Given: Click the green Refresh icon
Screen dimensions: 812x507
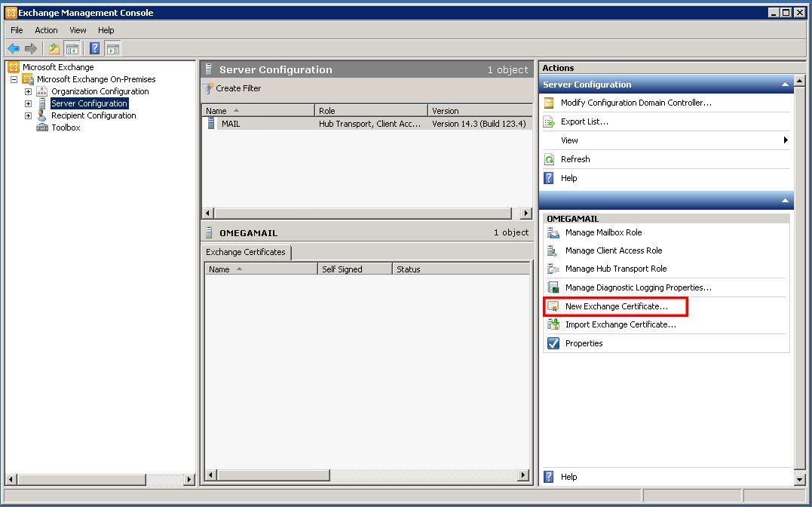Looking at the screenshot, I should point(549,159).
